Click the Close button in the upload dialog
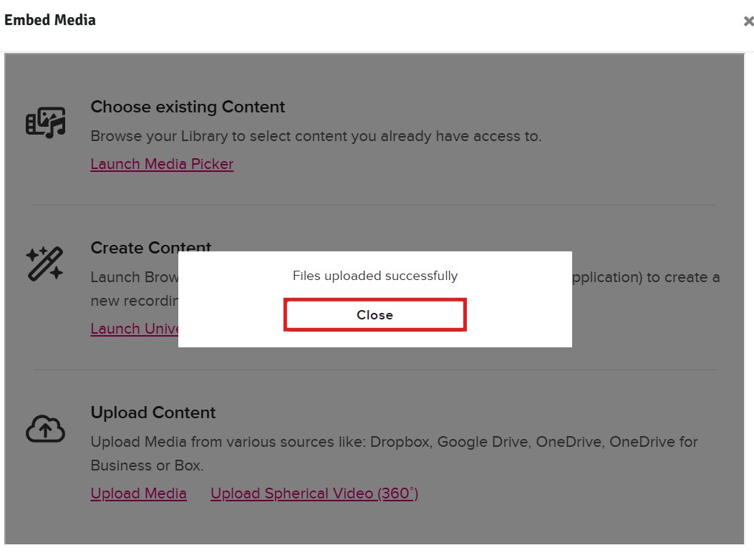754x560 pixels. [374, 314]
